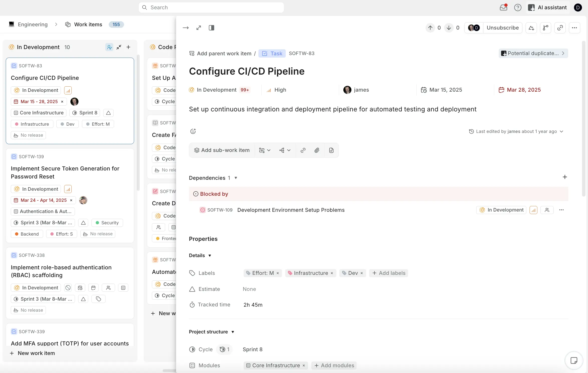Collapse the Dependencies section
588x373 pixels.
pyautogui.click(x=236, y=178)
